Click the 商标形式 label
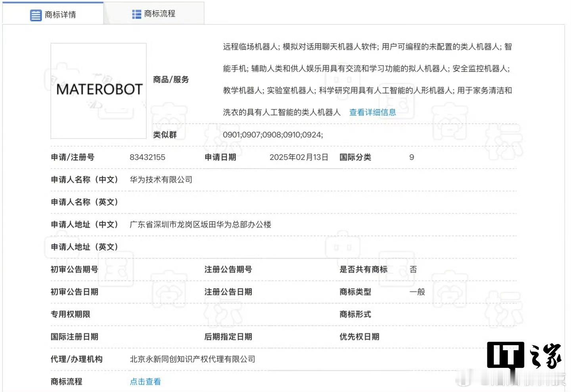 tap(355, 314)
